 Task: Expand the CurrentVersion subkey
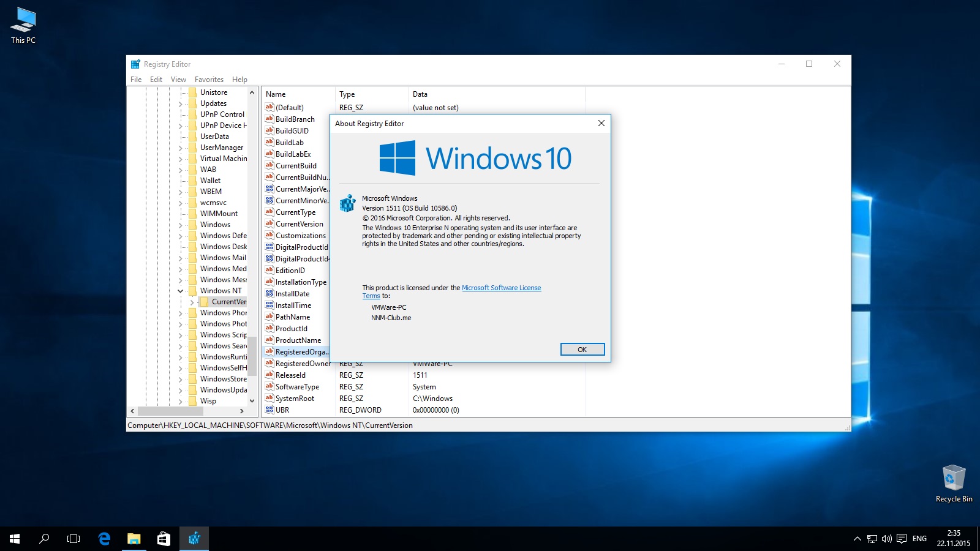(x=192, y=302)
